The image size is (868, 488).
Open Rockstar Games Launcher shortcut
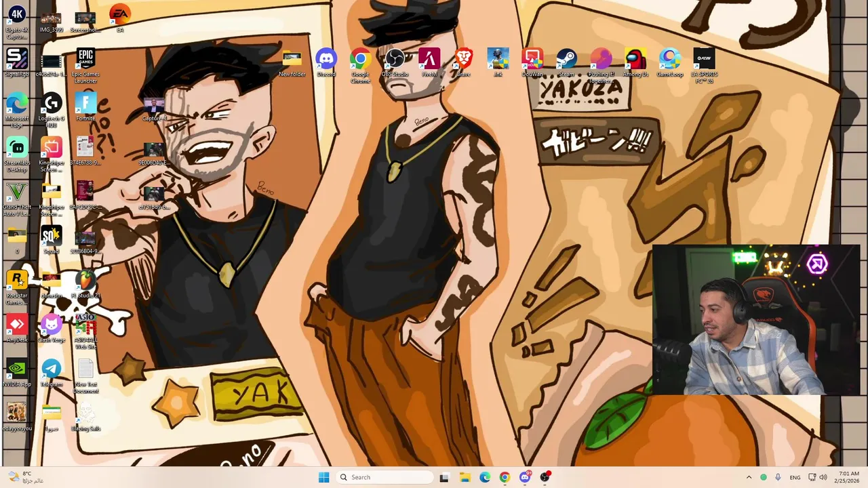coord(17,287)
